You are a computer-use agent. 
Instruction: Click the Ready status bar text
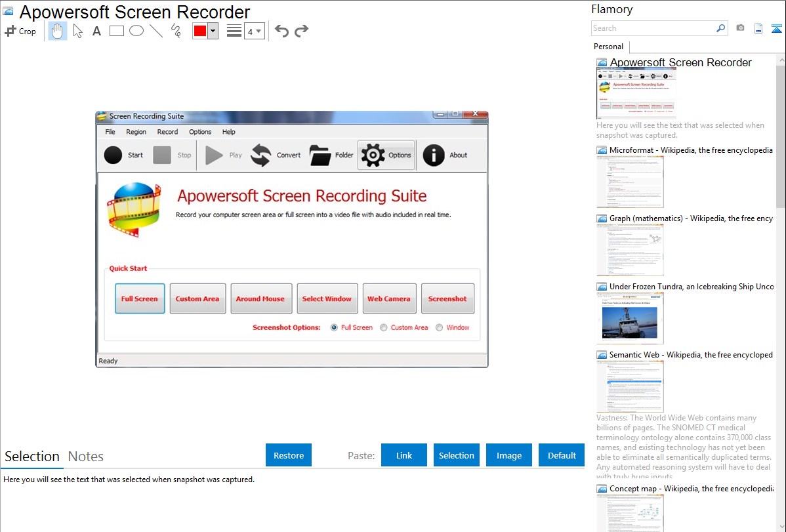108,361
